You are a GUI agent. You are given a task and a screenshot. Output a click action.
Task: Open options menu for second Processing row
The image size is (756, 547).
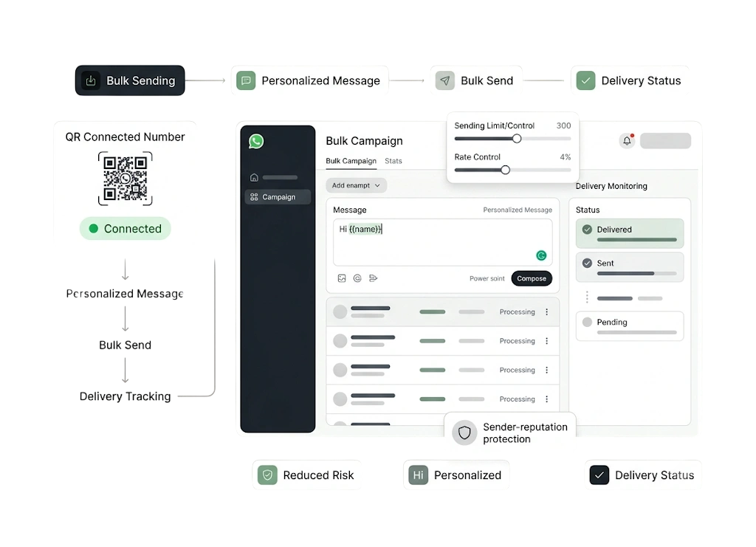547,341
